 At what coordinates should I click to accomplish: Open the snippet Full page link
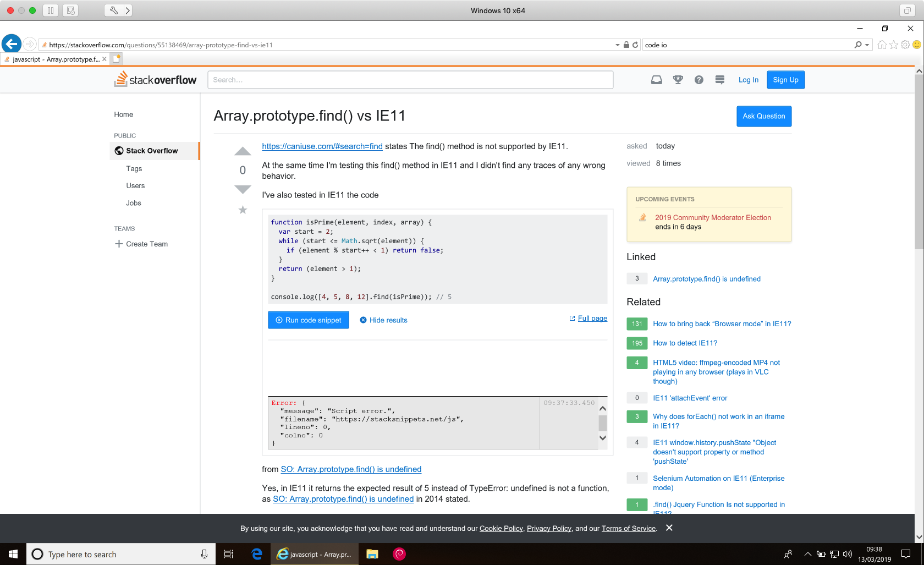click(588, 319)
